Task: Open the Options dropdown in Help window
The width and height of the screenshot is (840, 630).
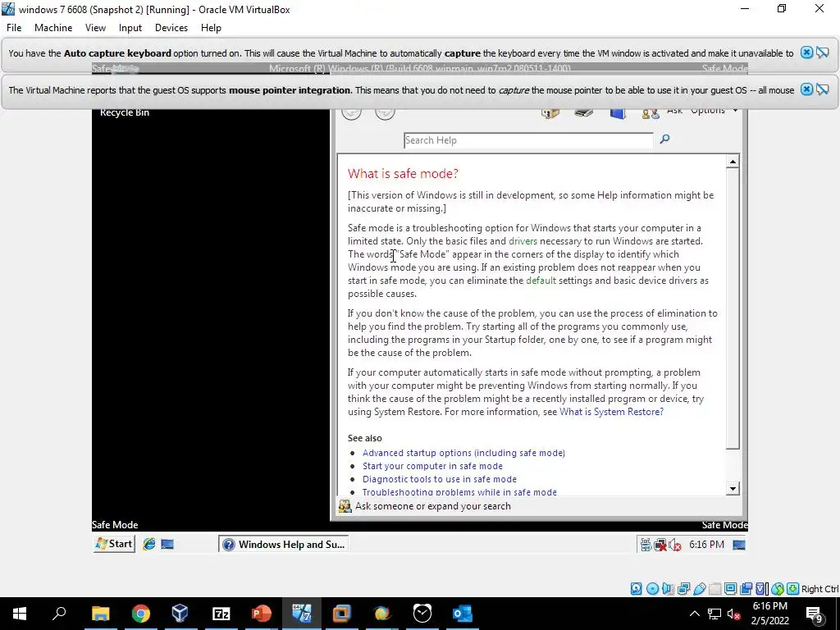Action: click(x=714, y=111)
